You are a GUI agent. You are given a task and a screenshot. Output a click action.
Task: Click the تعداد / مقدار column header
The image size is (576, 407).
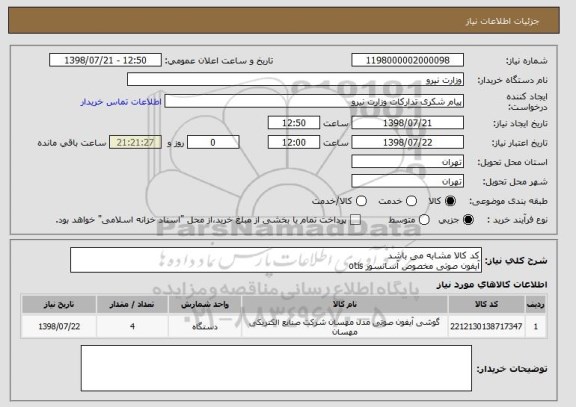[x=132, y=304]
